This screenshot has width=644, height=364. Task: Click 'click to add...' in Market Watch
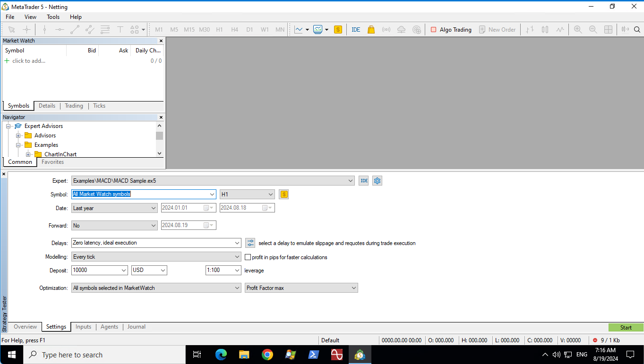[x=28, y=61]
